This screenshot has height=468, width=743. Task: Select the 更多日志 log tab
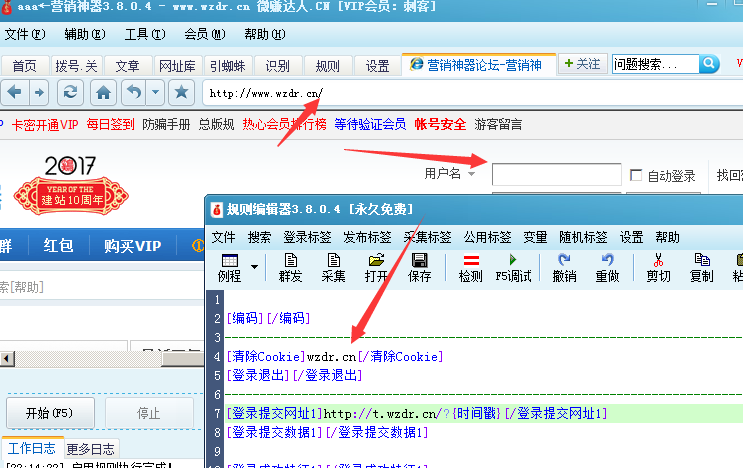(91, 449)
